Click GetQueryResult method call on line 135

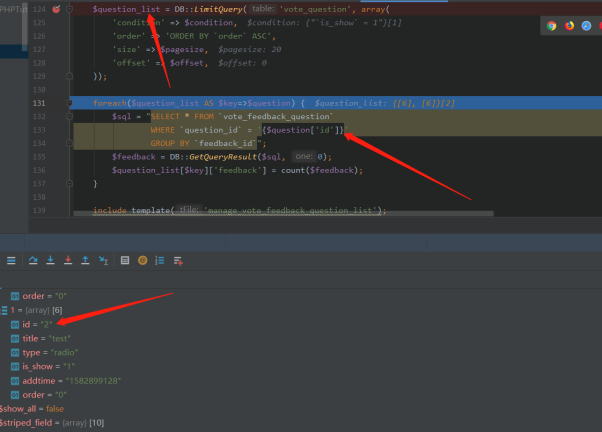[x=223, y=157]
